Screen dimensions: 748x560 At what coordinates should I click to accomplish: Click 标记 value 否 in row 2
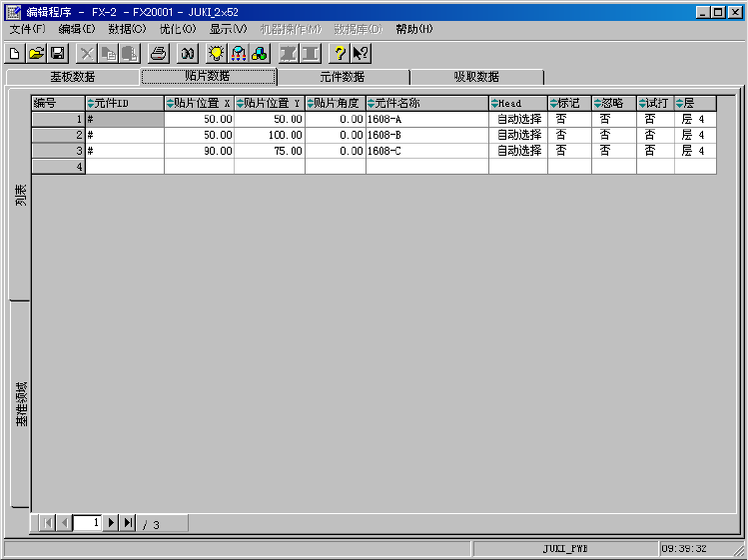click(569, 135)
